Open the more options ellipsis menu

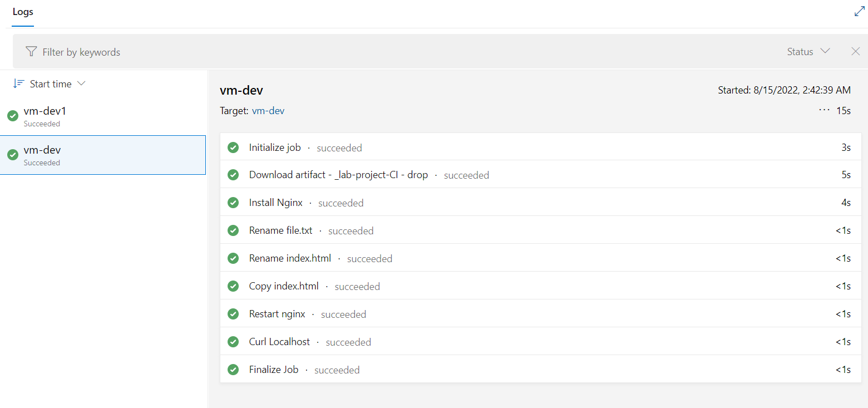824,110
